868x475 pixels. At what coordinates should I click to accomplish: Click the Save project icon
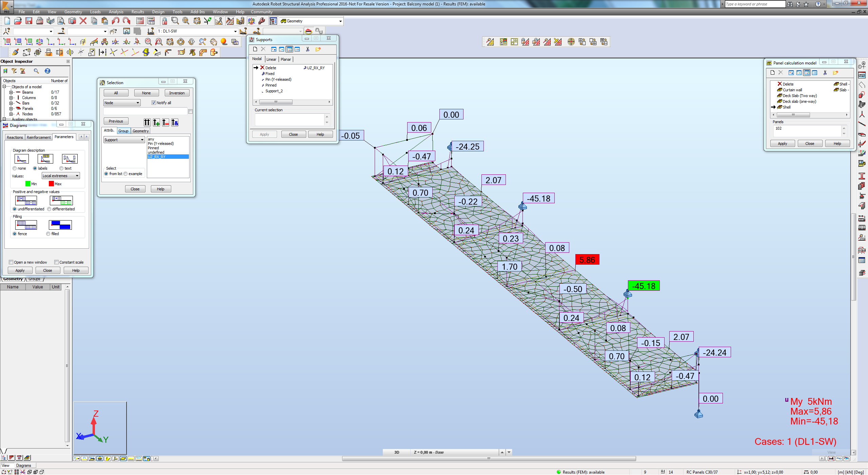[29, 21]
